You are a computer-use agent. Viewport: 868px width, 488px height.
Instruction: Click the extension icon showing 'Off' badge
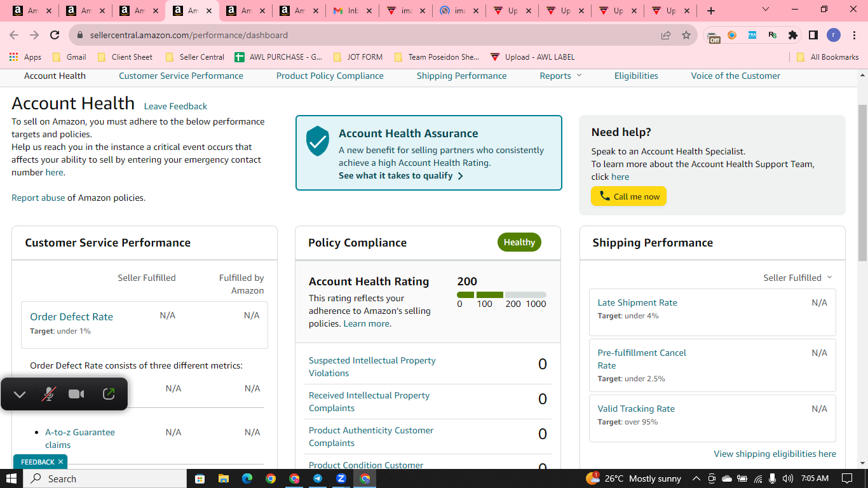point(714,36)
